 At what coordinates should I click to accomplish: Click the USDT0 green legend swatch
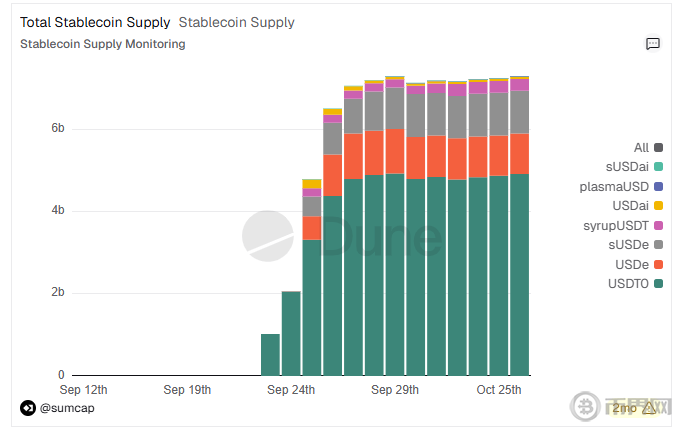click(658, 284)
